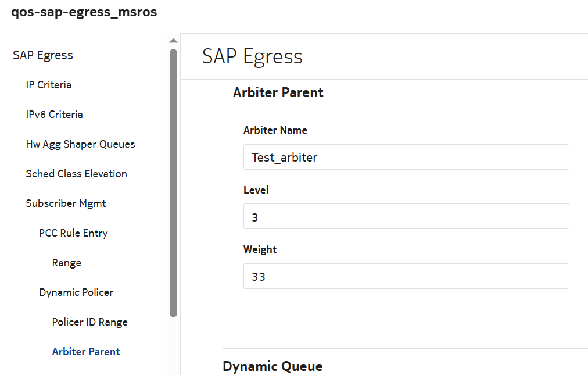
Task: Select the highlighted Arbiter Parent link
Action: [86, 352]
